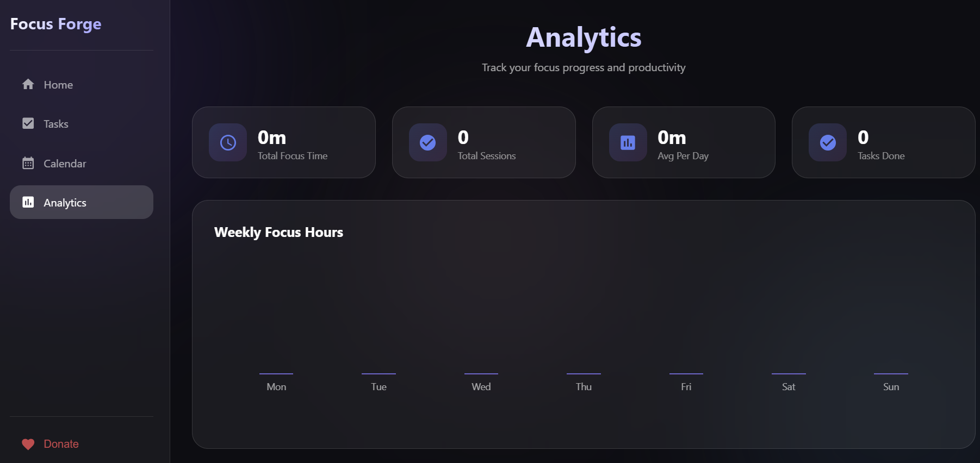Click the heart icon next to Donate
The height and width of the screenshot is (463, 980).
28,444
